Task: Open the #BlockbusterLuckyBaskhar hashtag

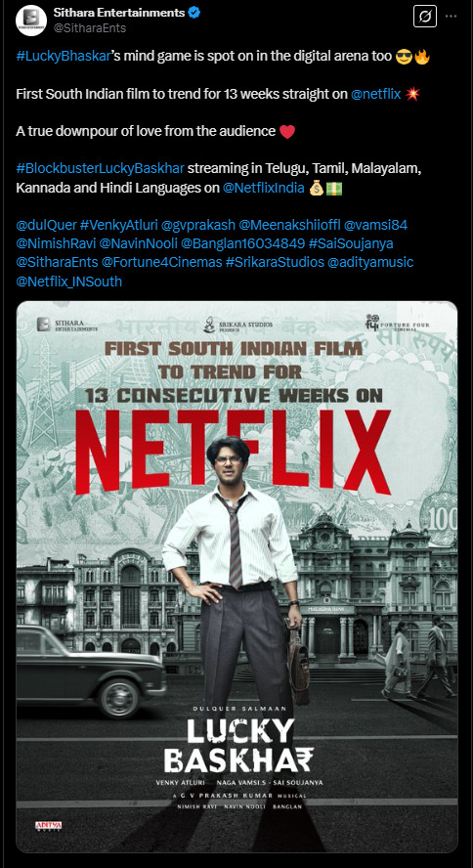Action: pyautogui.click(x=100, y=168)
